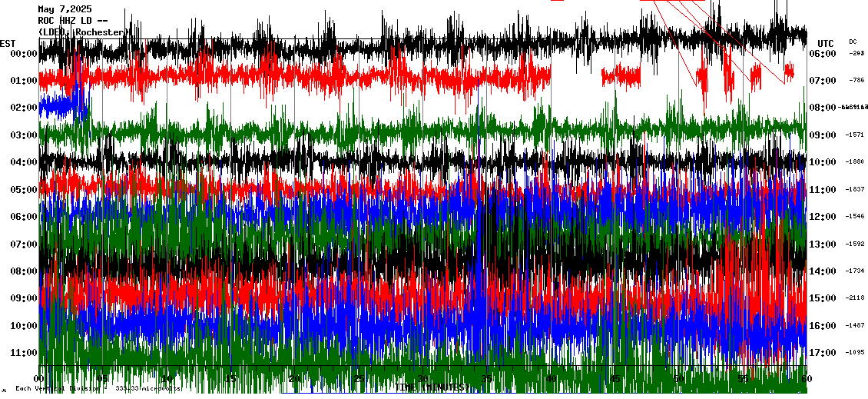The image size is (868, 399).
Task: Click the EST time label "01:00"
Action: (x=23, y=81)
